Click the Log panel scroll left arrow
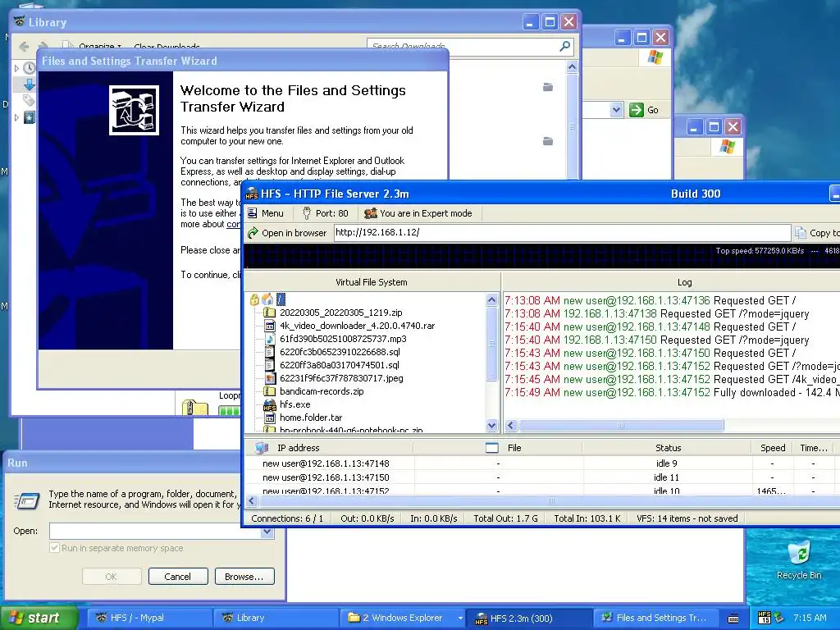Image resolution: width=840 pixels, height=630 pixels. 510,426
